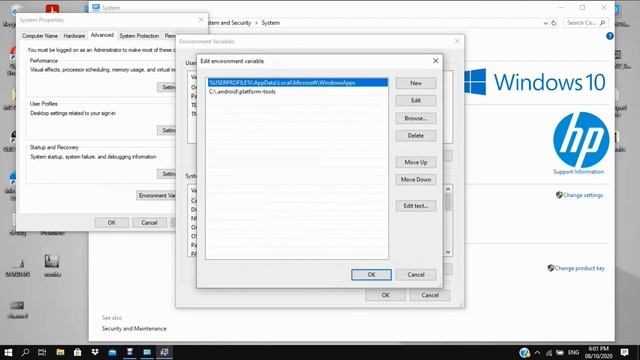Click OK in Environment Variables dialog
640x360 pixels.
pyautogui.click(x=386, y=295)
